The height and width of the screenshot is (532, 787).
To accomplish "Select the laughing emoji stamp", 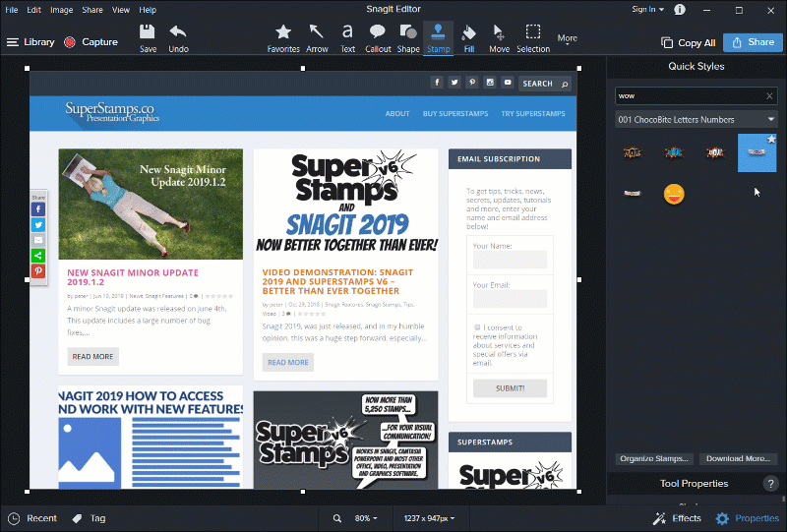I will coord(674,194).
